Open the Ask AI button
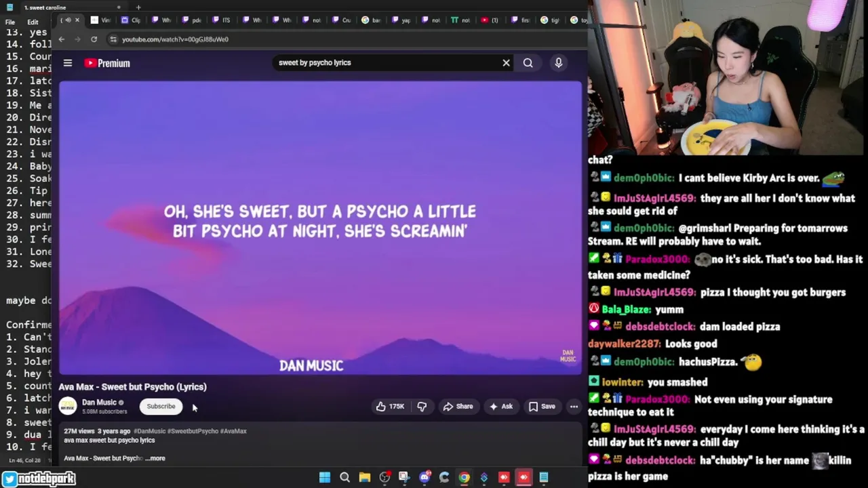868x488 pixels. coord(501,407)
